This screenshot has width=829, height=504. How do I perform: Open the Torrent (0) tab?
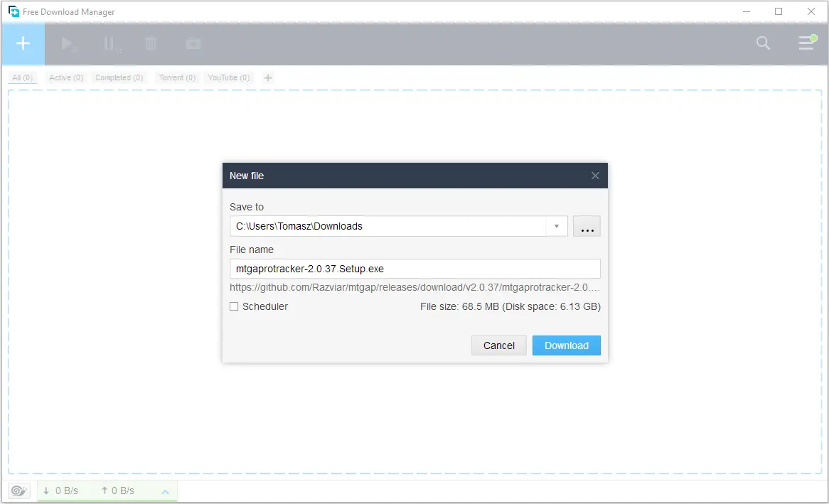(177, 77)
